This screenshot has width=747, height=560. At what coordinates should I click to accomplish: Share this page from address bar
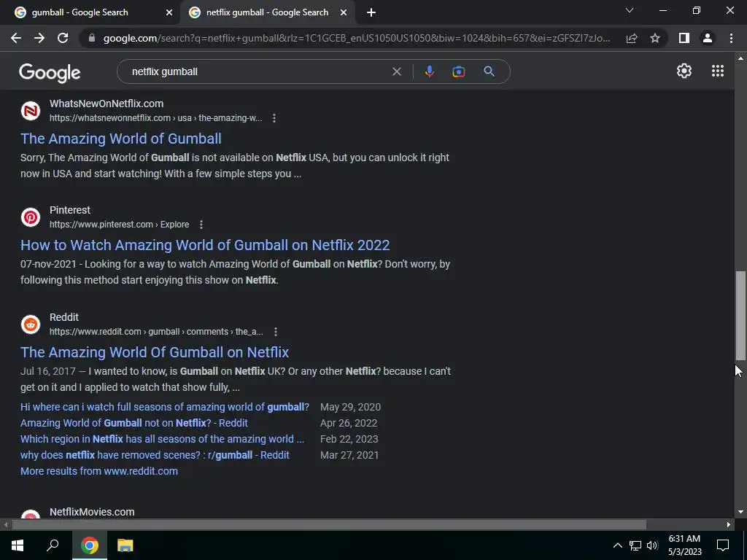pos(632,38)
